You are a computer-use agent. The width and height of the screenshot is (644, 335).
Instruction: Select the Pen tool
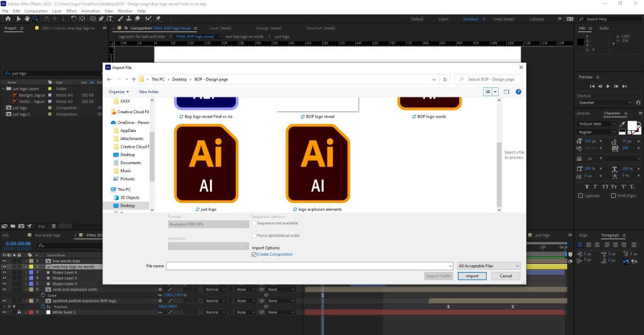(x=101, y=18)
